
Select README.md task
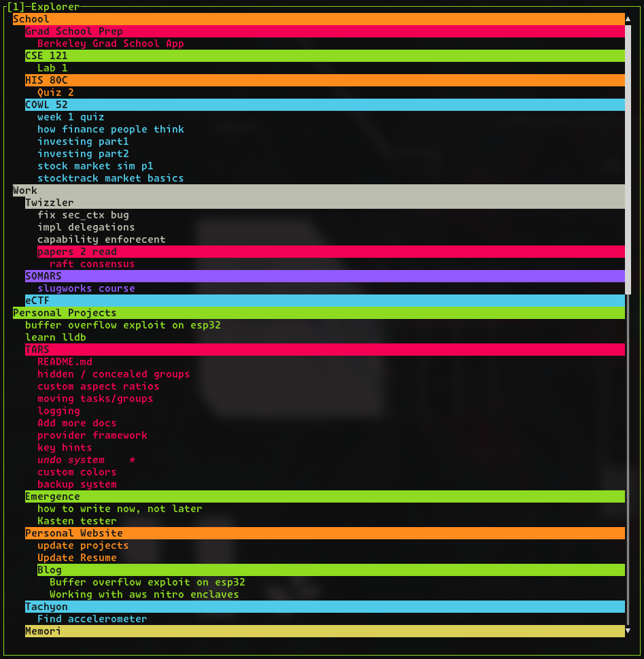65,362
